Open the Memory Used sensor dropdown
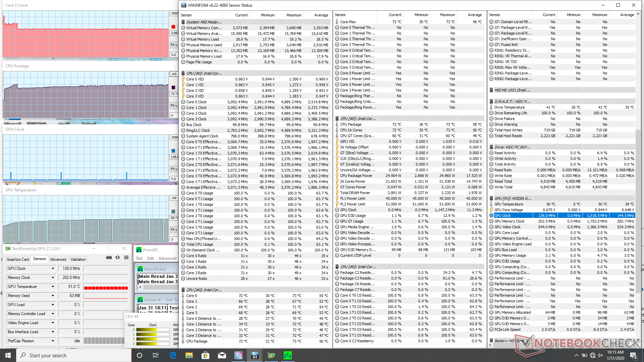The height and width of the screenshot is (362, 644). click(x=53, y=296)
